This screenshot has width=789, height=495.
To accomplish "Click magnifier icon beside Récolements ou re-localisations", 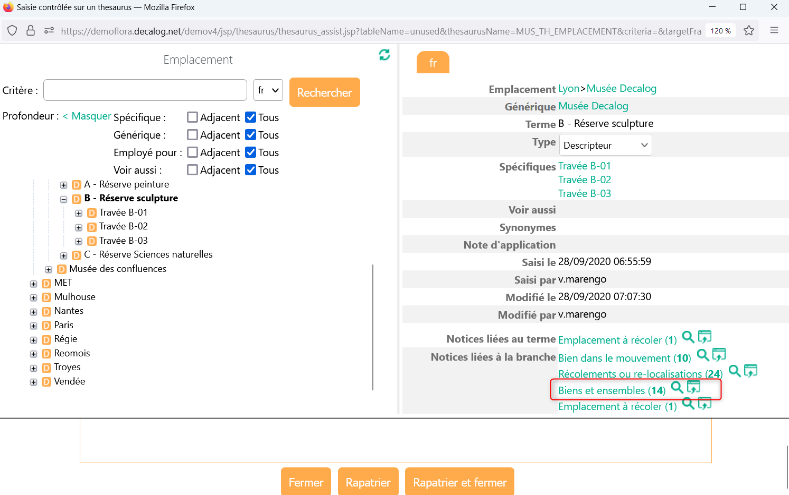I will (735, 371).
